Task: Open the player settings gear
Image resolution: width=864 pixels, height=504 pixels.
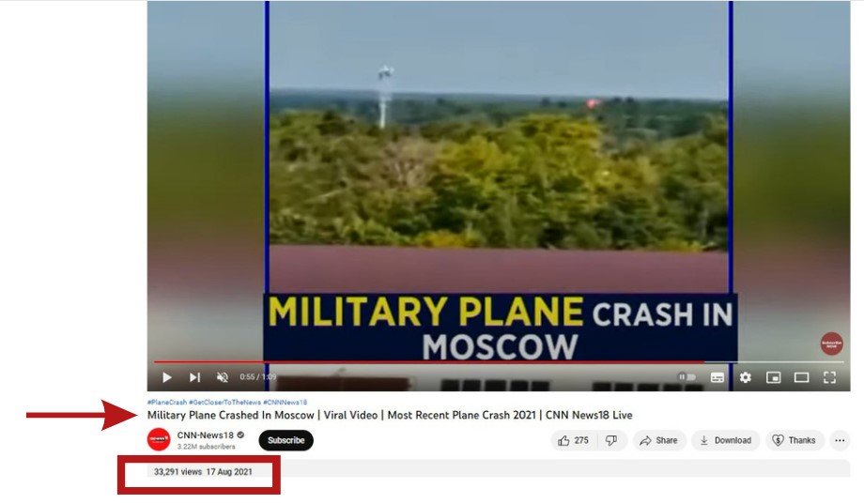Action: pos(746,377)
